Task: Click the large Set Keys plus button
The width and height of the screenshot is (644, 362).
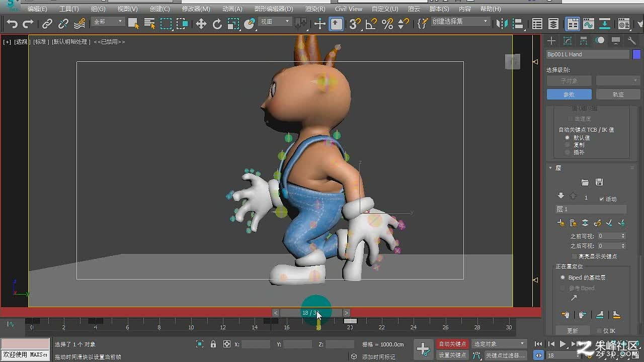Action: 423,349
